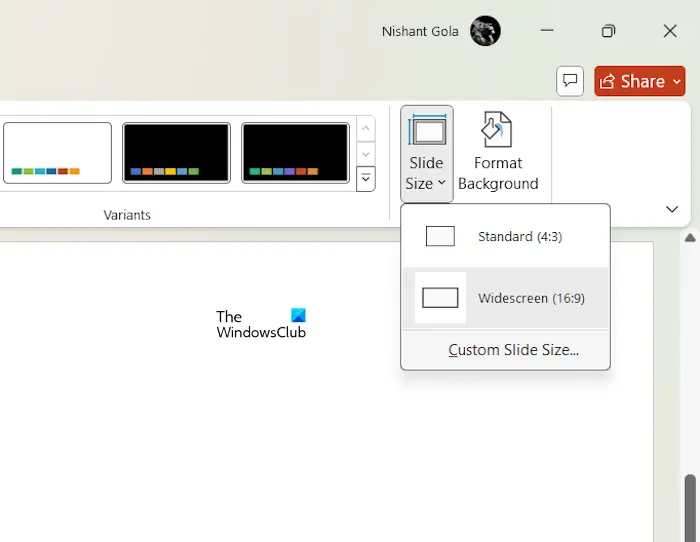Viewport: 700px width, 542px height.
Task: Click the Variants gallery down arrow
Action: [366, 154]
